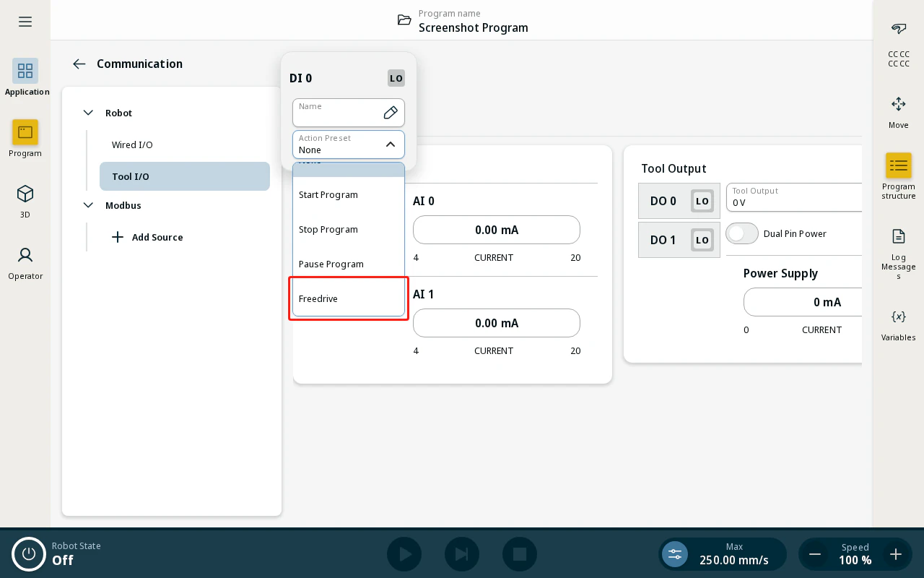This screenshot has height=578, width=924.
Task: Select Tool I/O in tree
Action: click(185, 176)
